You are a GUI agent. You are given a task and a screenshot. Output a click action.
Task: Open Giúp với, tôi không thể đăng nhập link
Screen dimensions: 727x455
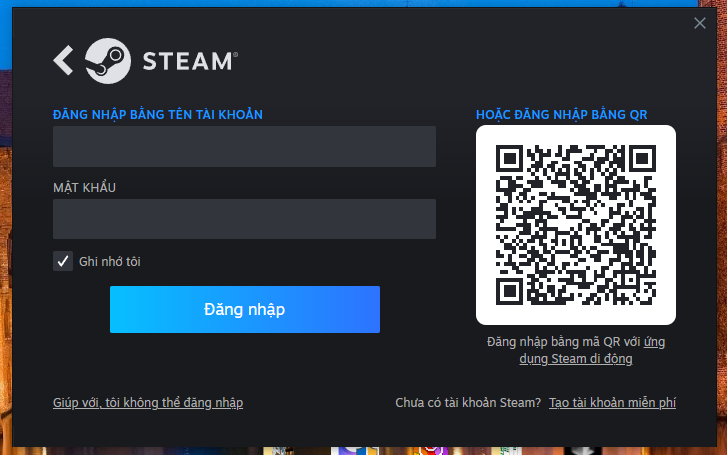tap(148, 403)
